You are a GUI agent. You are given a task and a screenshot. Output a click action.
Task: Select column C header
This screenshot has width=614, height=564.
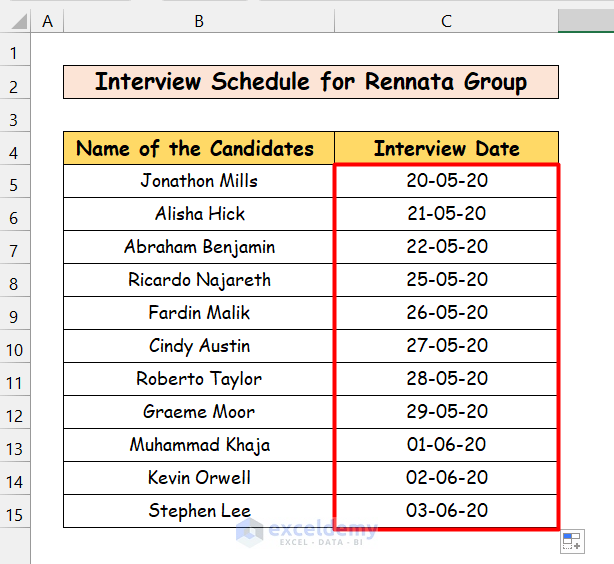[x=446, y=21]
